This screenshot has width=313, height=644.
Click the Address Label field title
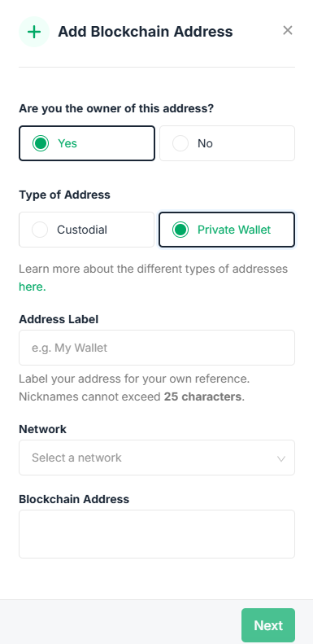(x=59, y=319)
